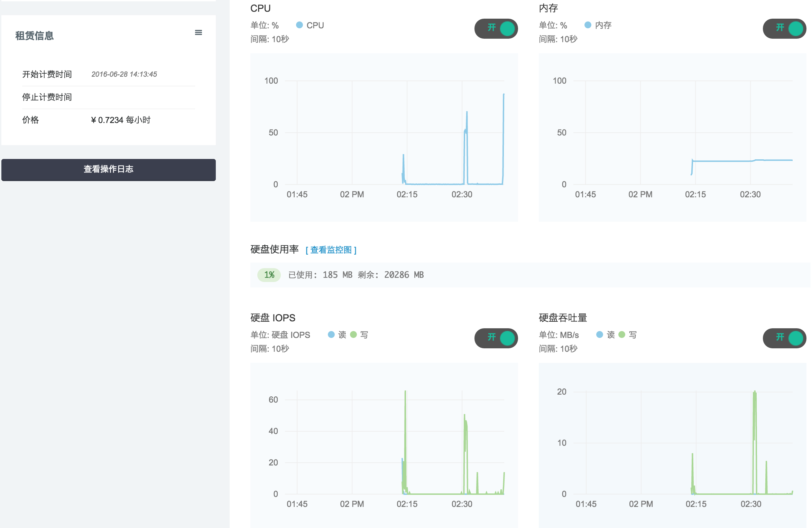Toggle the CPU monitoring switch off
The width and height of the screenshot is (812, 528).
click(496, 28)
